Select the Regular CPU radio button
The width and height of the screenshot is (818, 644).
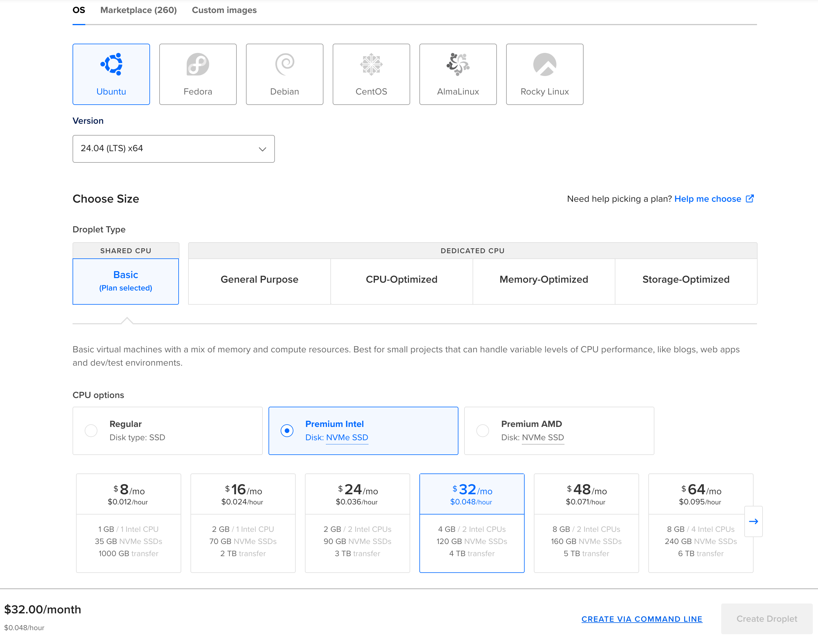pos(91,431)
